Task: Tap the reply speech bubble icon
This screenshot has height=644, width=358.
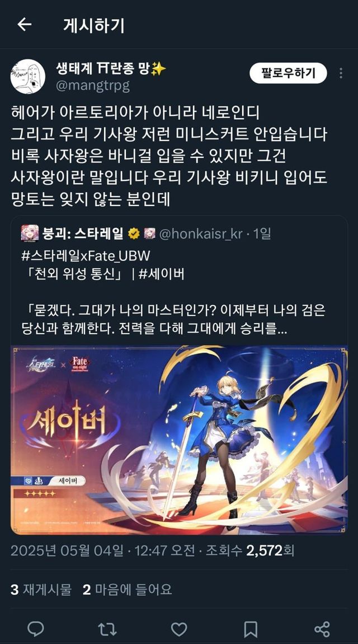Action: [x=36, y=628]
